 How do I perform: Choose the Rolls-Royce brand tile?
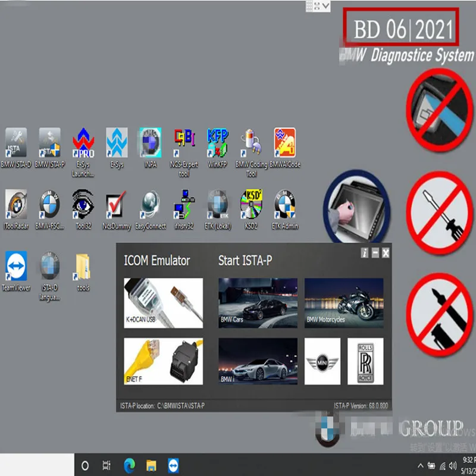(365, 361)
